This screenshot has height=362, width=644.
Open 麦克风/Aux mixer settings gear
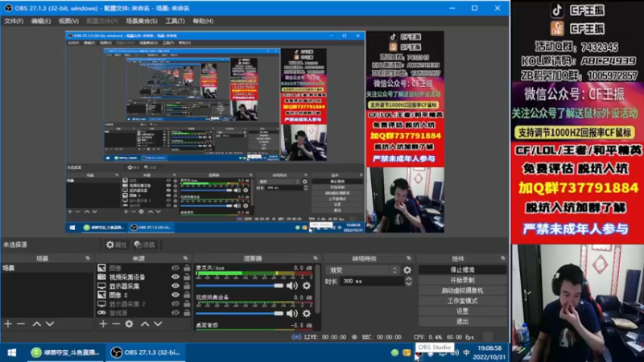pos(307,286)
